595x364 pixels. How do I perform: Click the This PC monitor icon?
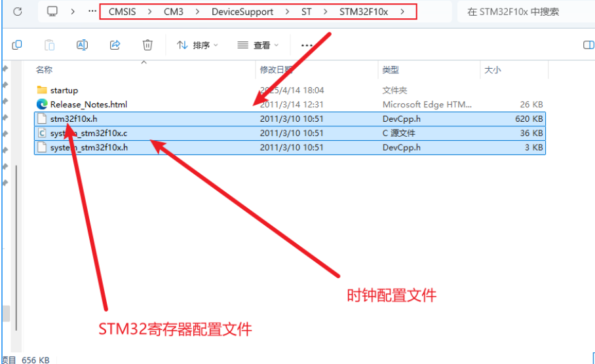pos(52,11)
